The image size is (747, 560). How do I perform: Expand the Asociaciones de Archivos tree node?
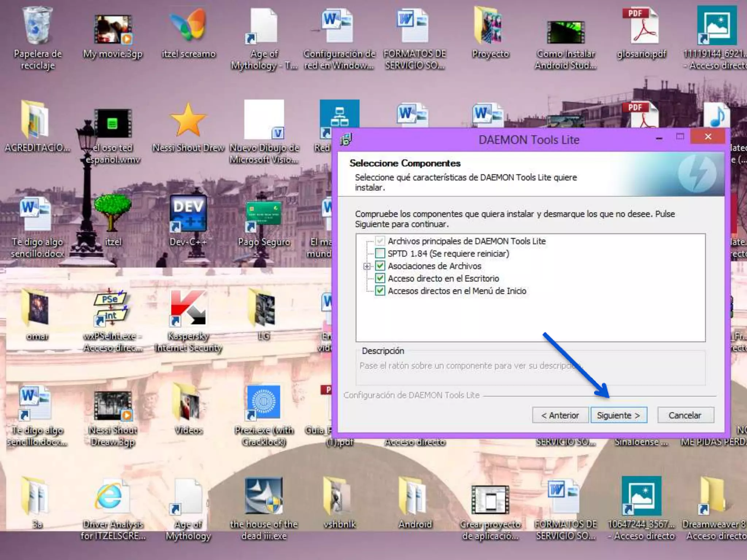tap(367, 266)
